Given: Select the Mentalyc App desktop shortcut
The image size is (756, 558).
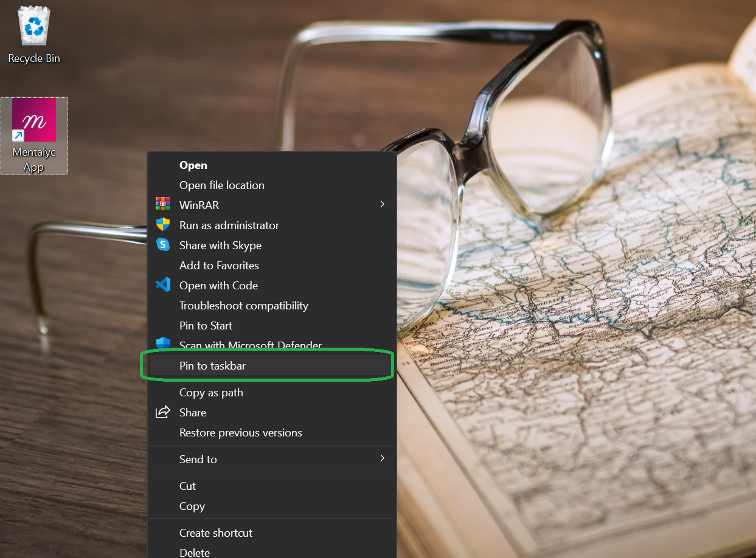Looking at the screenshot, I should [34, 136].
